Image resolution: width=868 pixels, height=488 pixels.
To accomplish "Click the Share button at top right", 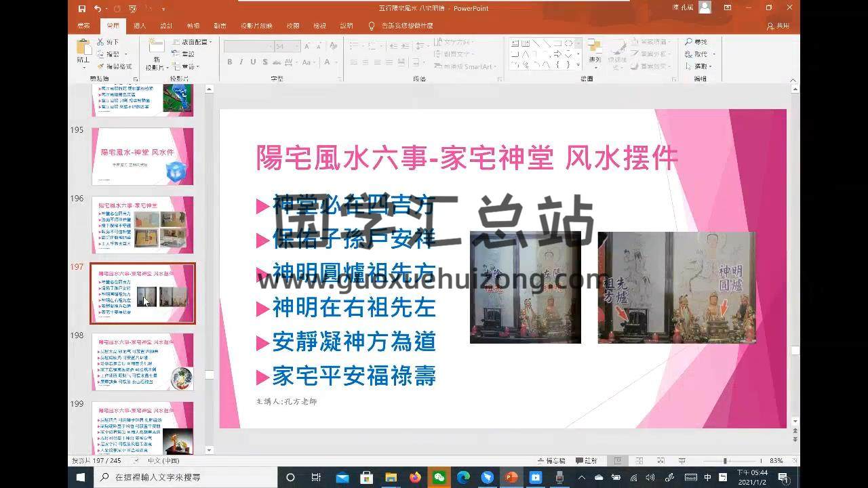I will tap(778, 26).
